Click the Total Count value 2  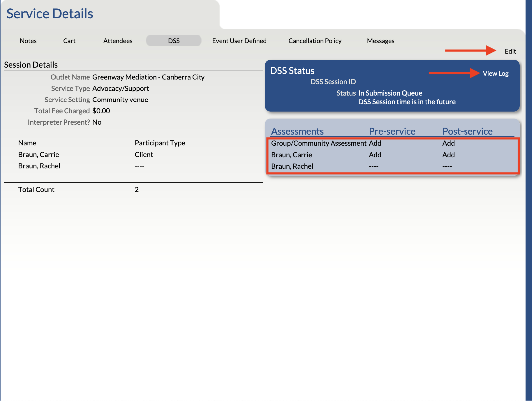tap(137, 189)
